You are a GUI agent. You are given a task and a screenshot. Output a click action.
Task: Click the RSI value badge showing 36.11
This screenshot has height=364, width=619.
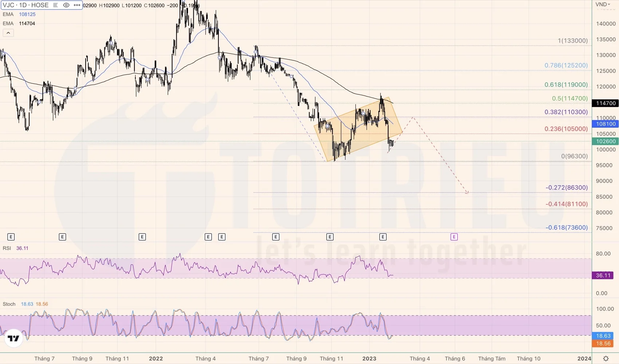[603, 275]
